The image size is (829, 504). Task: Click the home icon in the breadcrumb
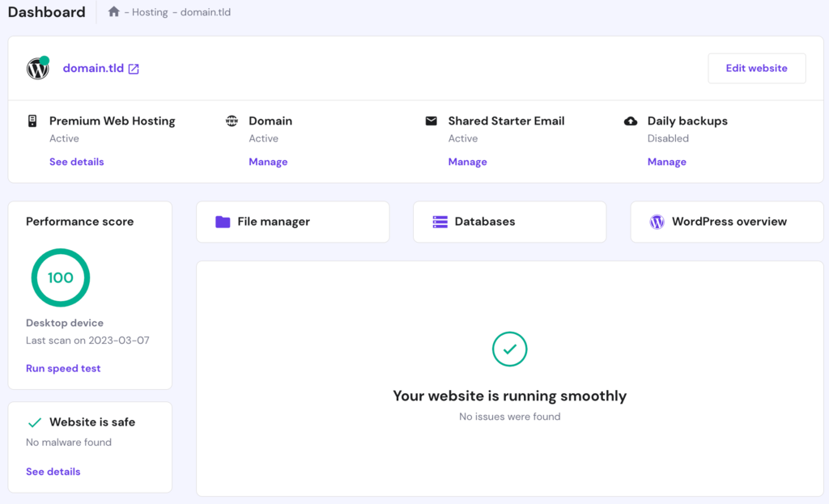coord(113,11)
